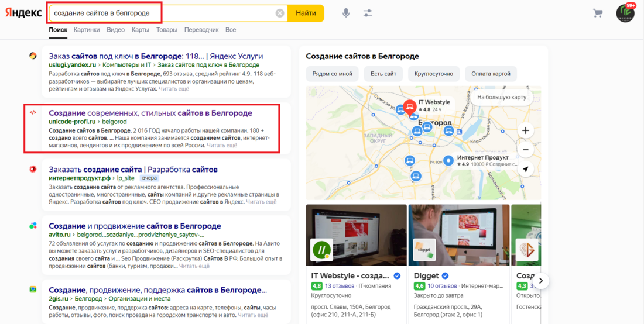This screenshot has width=644, height=324.
Task: Click the 2gis.ru favicon
Action: point(33,289)
